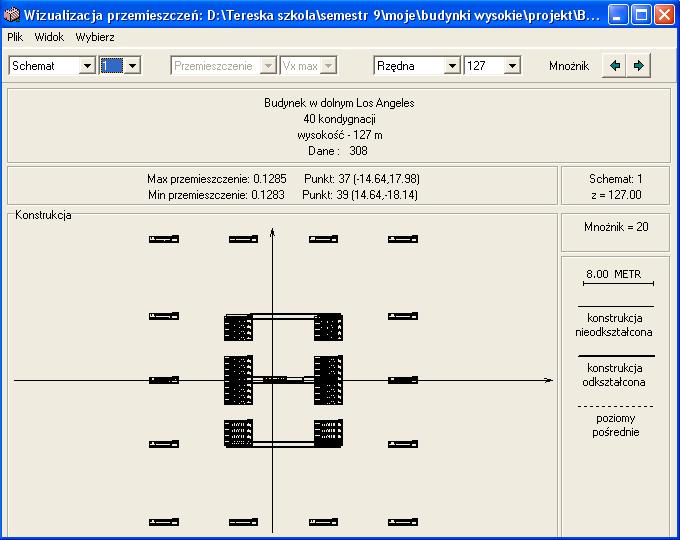Expand the Rzędna combo box arrow
680x540 pixels.
452,66
